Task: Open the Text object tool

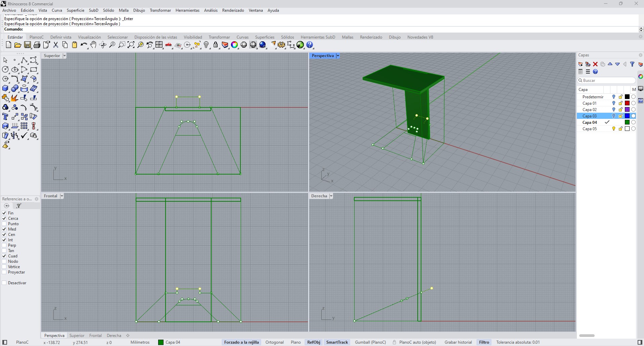Action: click(x=5, y=117)
